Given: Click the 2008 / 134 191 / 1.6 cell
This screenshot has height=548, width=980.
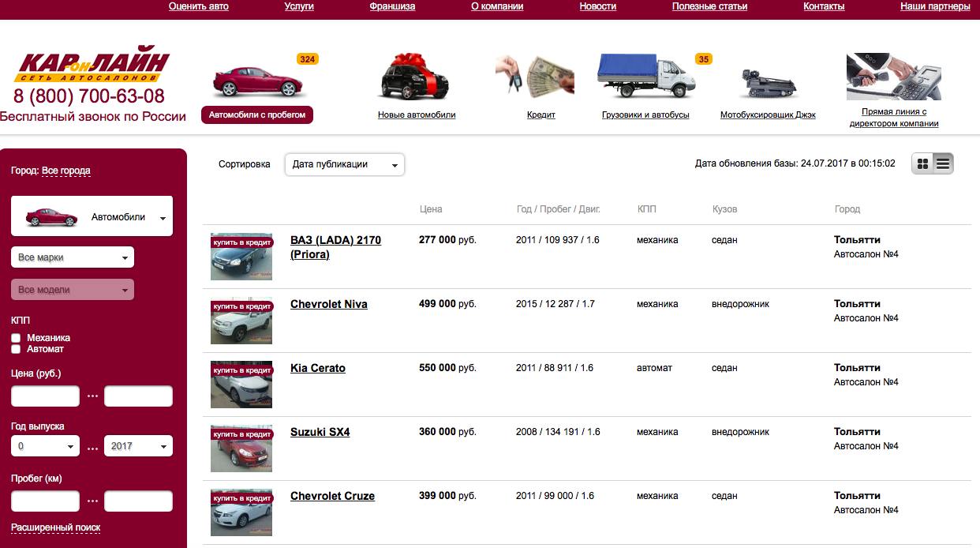Looking at the screenshot, I should [x=558, y=432].
